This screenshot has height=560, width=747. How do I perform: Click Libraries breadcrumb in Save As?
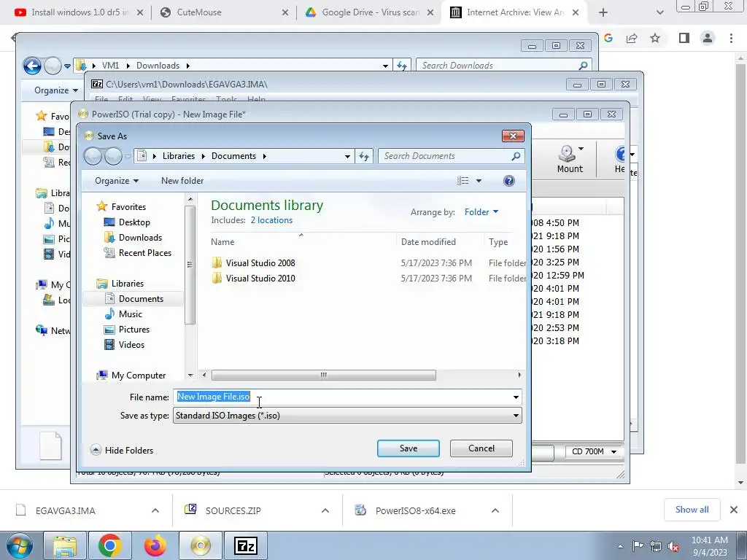pos(179,156)
